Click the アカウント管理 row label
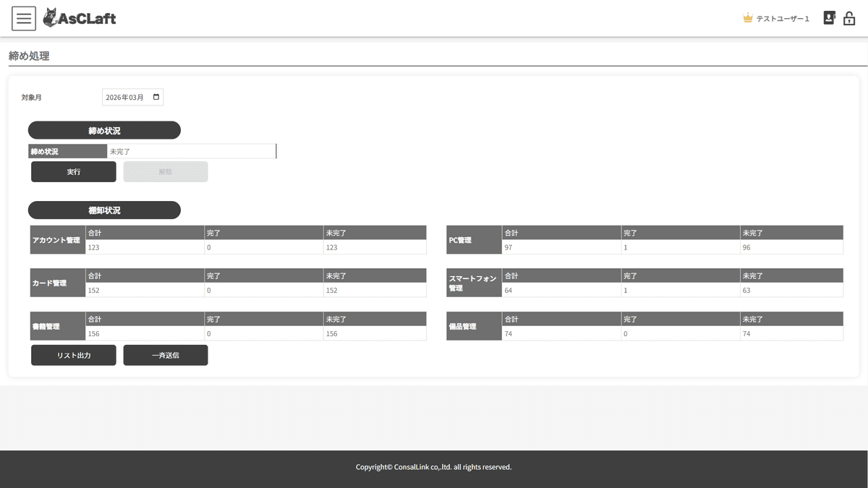 (x=56, y=240)
